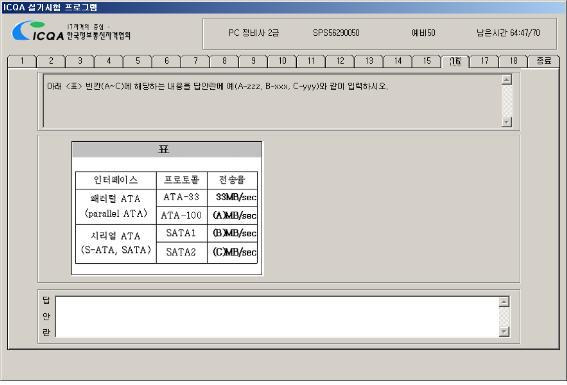Open question tab 6
Viewport: 567px width, 385px height.
(x=167, y=61)
